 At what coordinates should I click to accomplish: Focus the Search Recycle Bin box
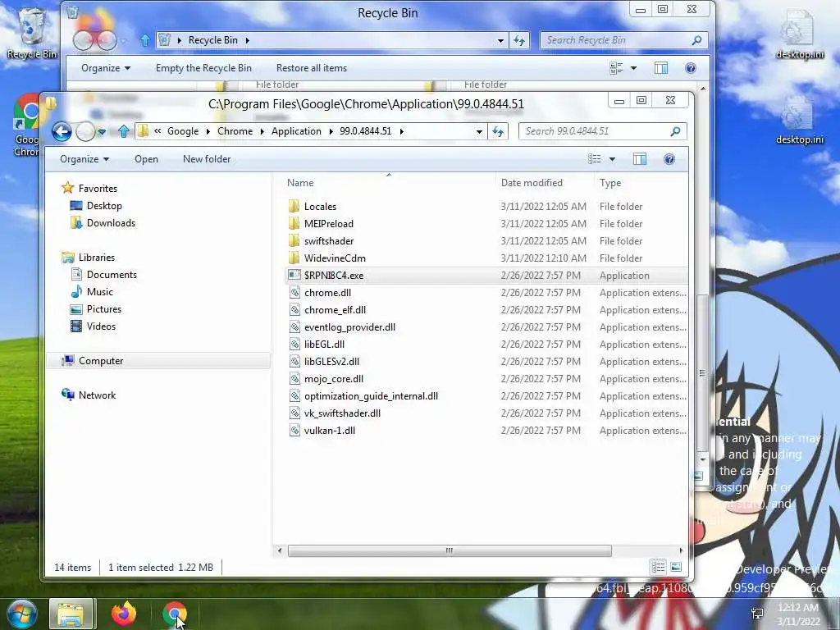[x=624, y=40]
